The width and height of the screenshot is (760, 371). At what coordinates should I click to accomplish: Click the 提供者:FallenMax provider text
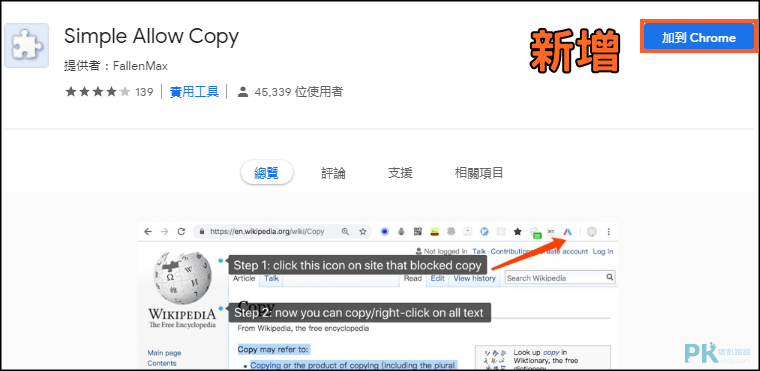point(116,66)
